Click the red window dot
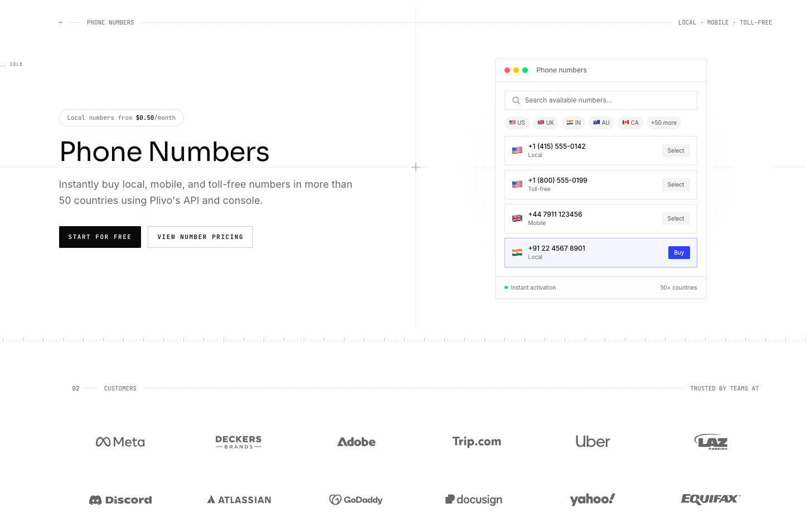Screen dimensions: 806x532 tap(507, 70)
